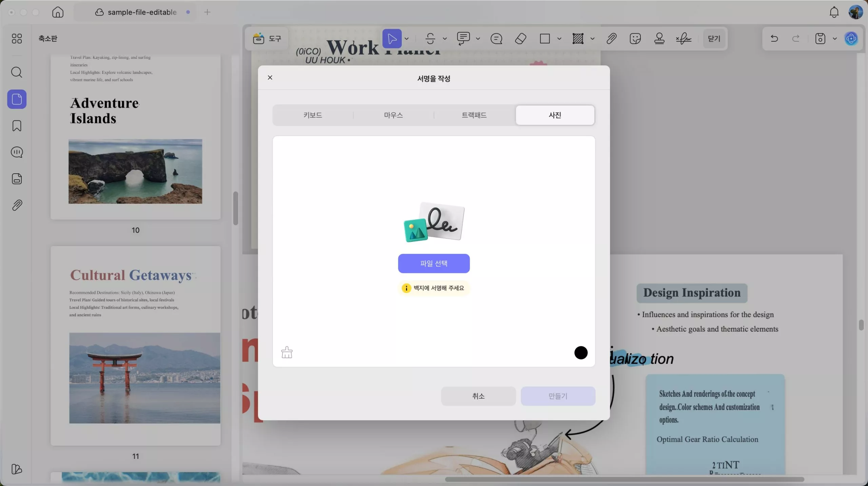Screen dimensions: 868x486
Task: Click the 백지에 서명해 주세요 hint text
Action: 439,288
